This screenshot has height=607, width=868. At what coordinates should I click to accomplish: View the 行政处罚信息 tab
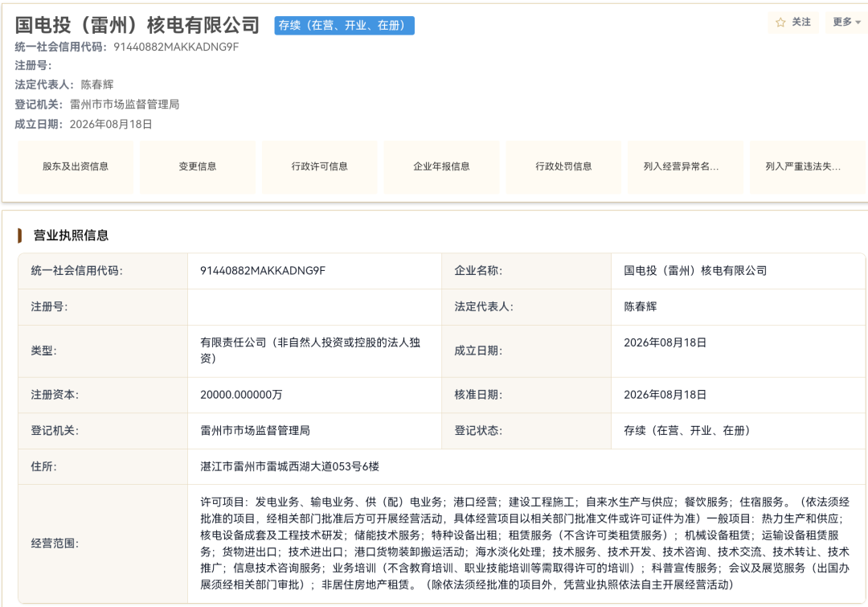click(x=563, y=166)
